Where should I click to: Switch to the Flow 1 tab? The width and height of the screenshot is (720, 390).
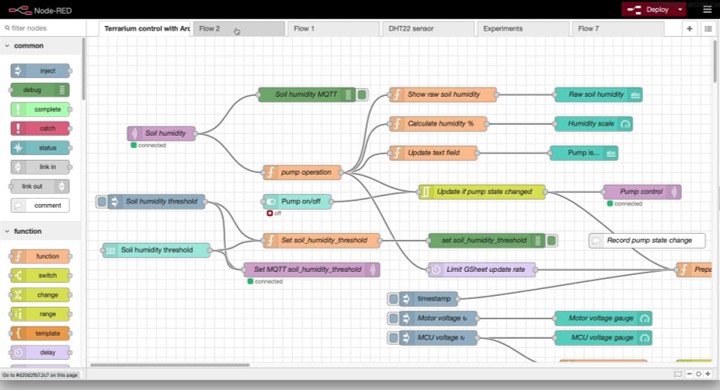(334, 28)
